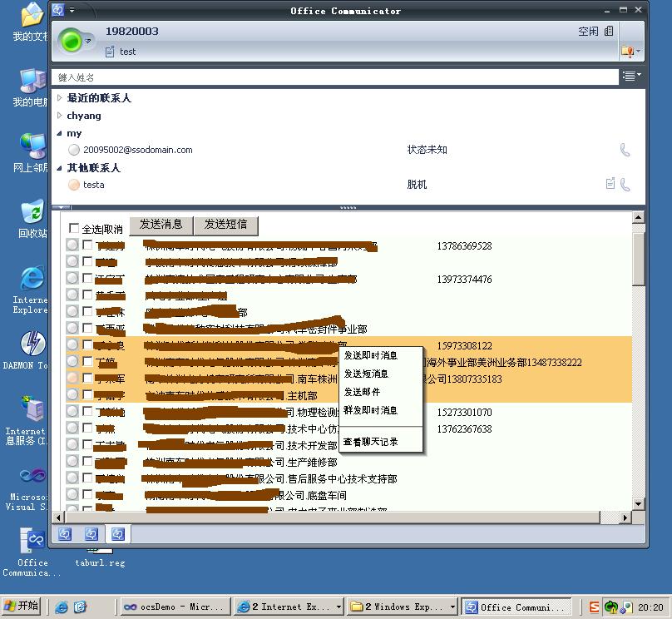Click the horizontal scrollbar left arrow
This screenshot has height=619, width=672.
[58, 517]
